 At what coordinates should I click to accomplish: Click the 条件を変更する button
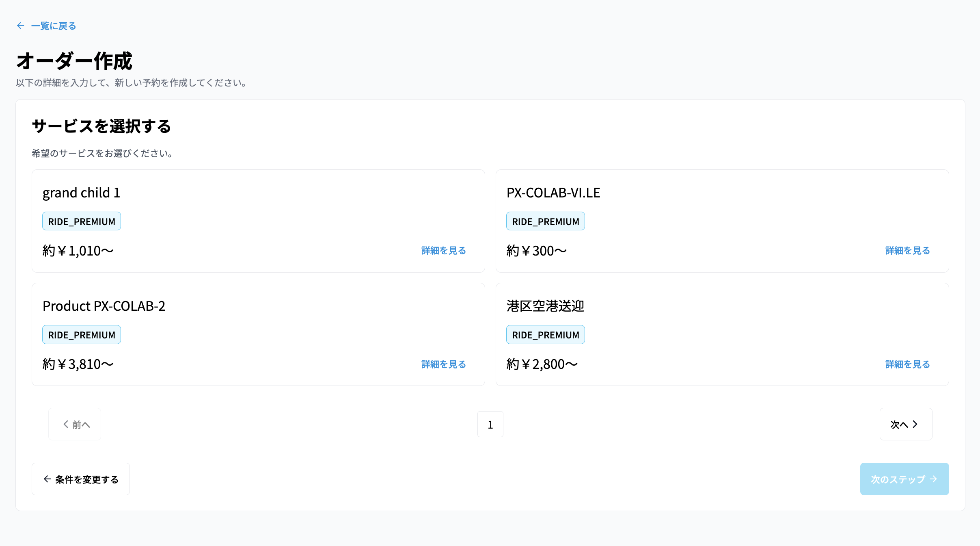click(80, 479)
